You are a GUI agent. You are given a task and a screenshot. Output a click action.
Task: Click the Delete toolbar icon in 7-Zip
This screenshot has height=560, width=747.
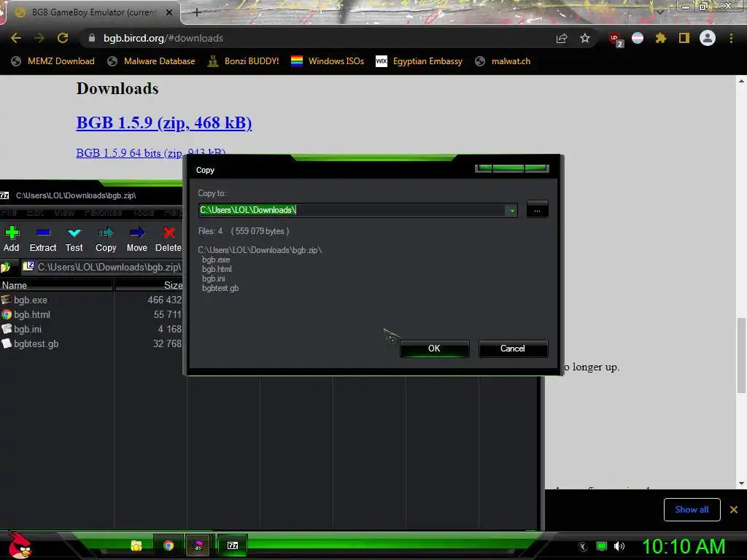tap(169, 238)
